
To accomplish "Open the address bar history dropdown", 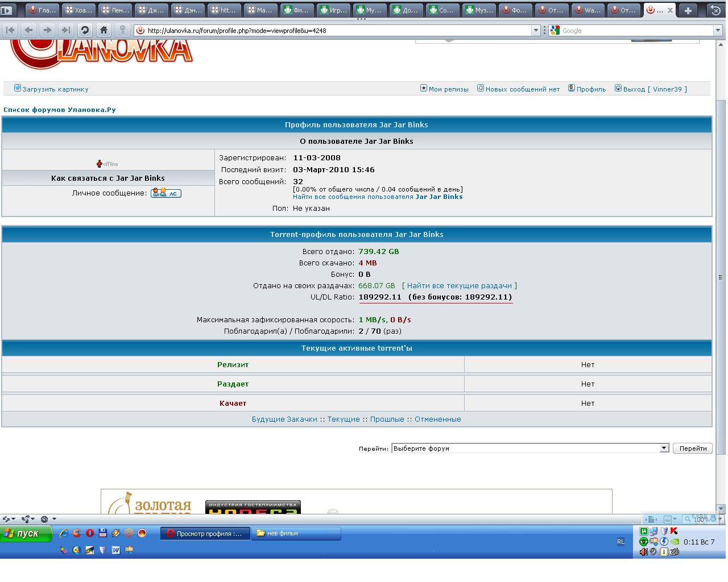I will [x=535, y=30].
